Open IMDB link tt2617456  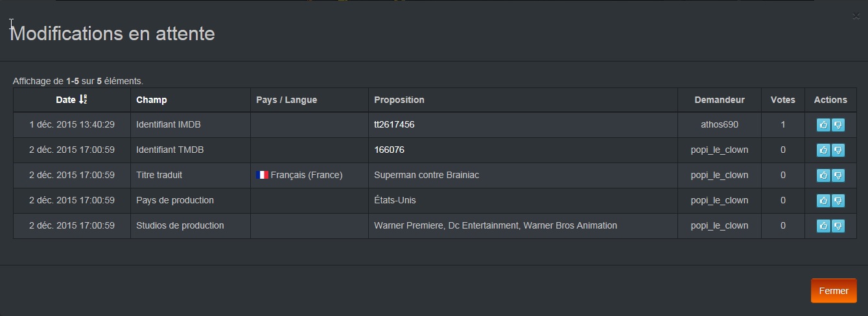394,124
